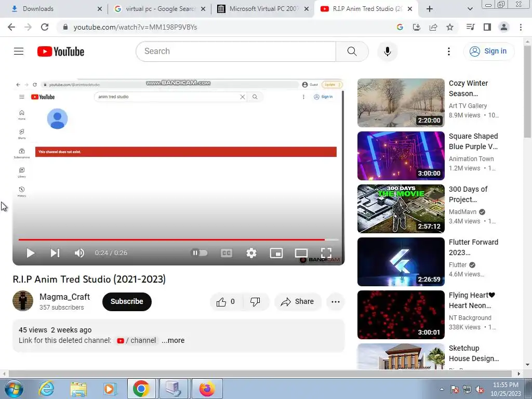
Task: Open the Sketchup House Design video title
Action: (474, 353)
